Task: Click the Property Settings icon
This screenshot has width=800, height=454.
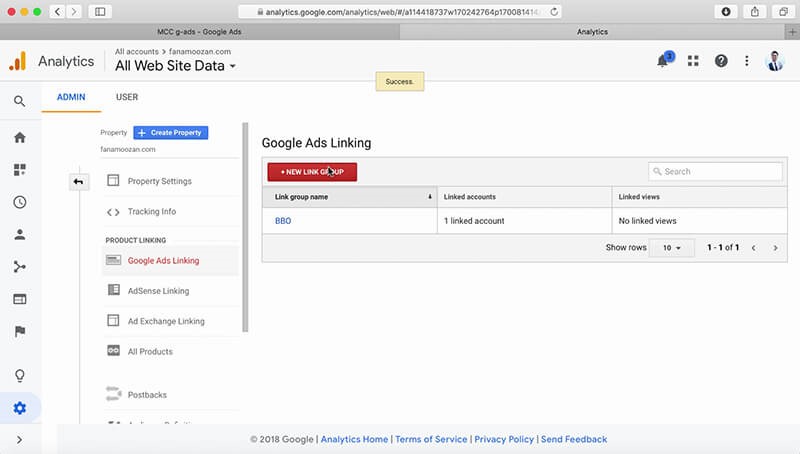Action: pos(113,181)
